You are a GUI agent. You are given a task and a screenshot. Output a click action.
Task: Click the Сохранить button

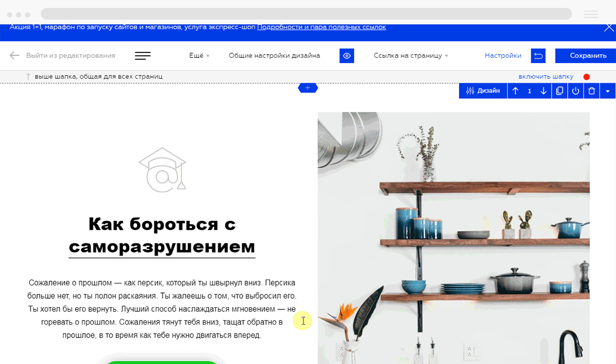(x=588, y=56)
